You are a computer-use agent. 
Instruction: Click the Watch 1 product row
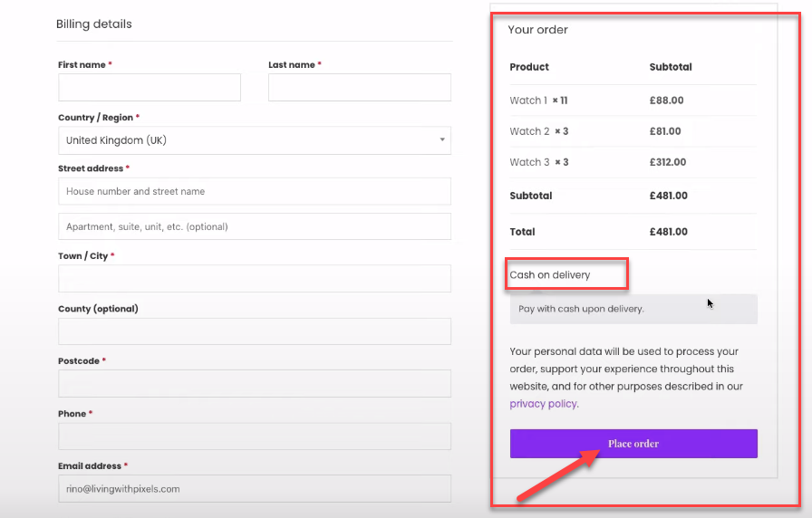click(x=633, y=101)
